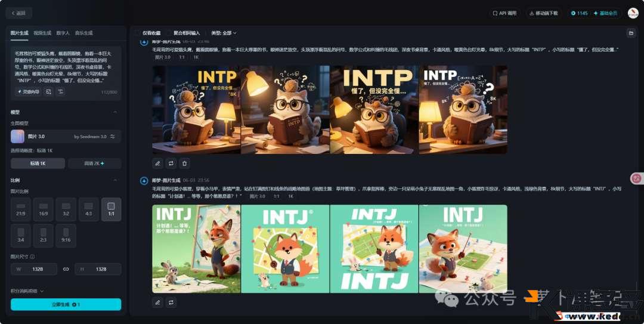
Task: Click the regenerate icon below INTJ fox images
Action: pos(171,303)
